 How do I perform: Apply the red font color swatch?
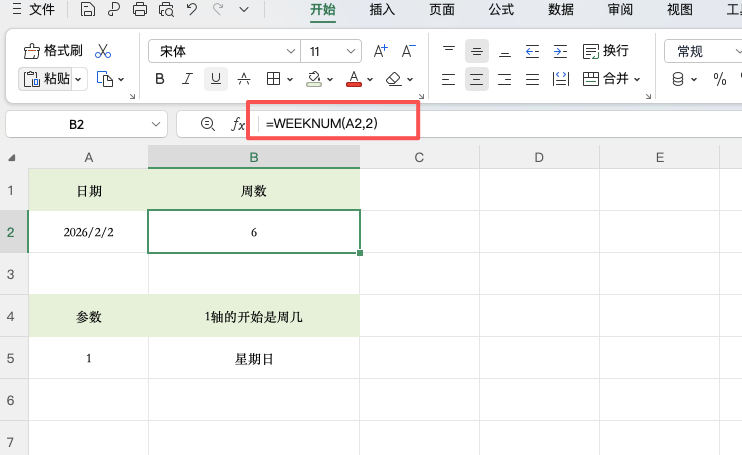point(353,79)
